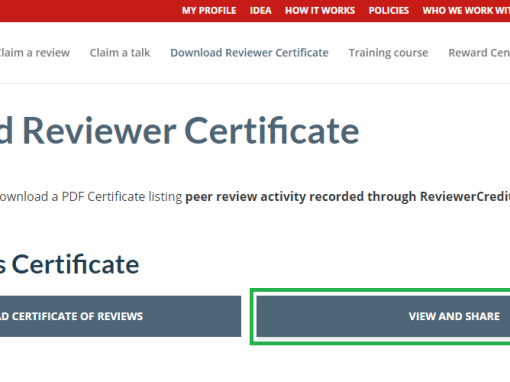
Task: Open the WHO WE WORK WITH menu
Action: point(466,11)
